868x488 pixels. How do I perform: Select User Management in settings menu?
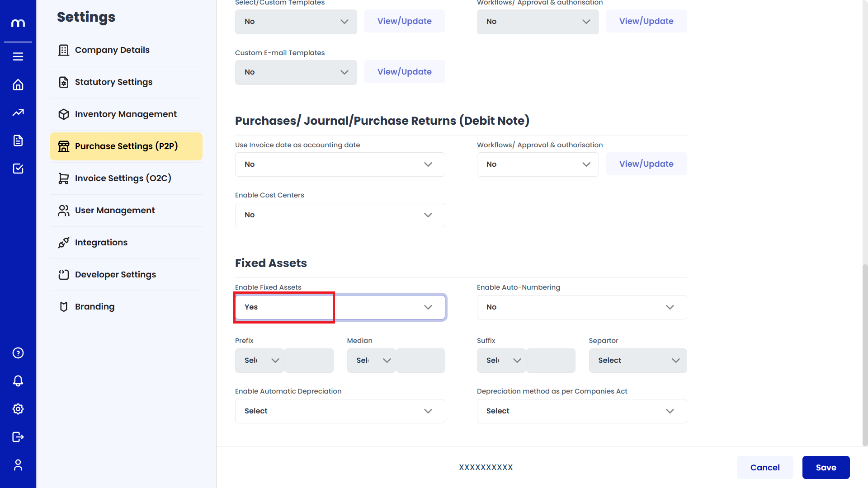coord(115,211)
